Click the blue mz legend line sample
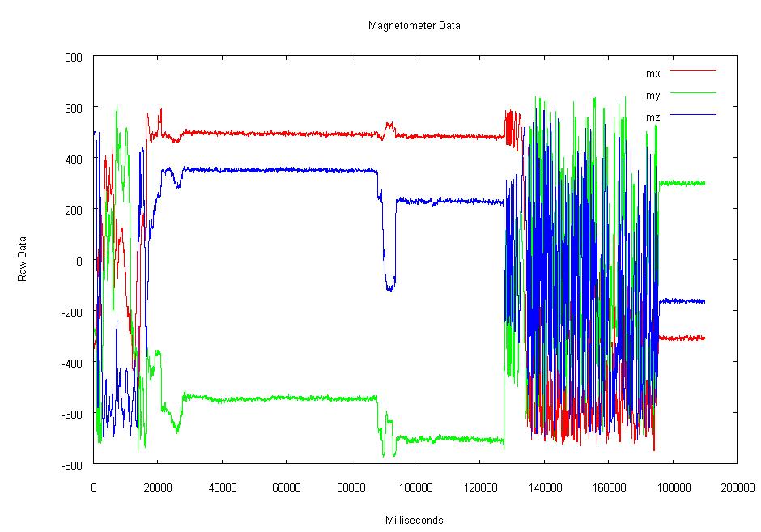This screenshot has width=761, height=532. pos(693,115)
